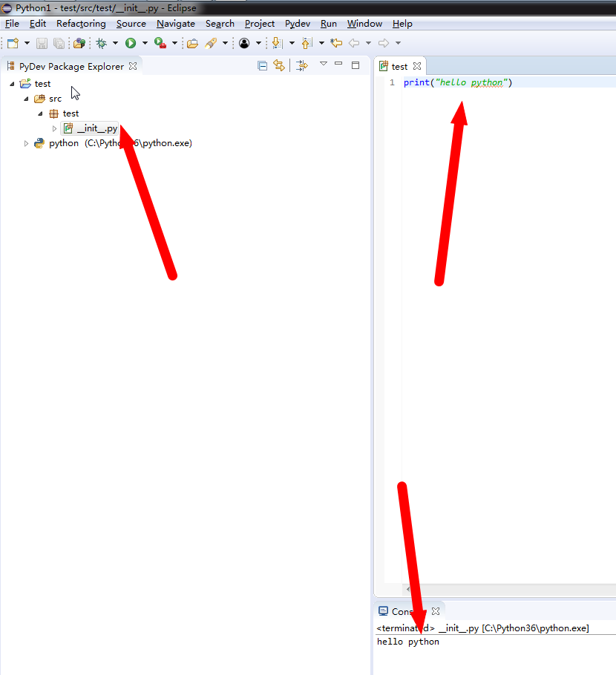Open the Debug dropdown arrow

(115, 43)
